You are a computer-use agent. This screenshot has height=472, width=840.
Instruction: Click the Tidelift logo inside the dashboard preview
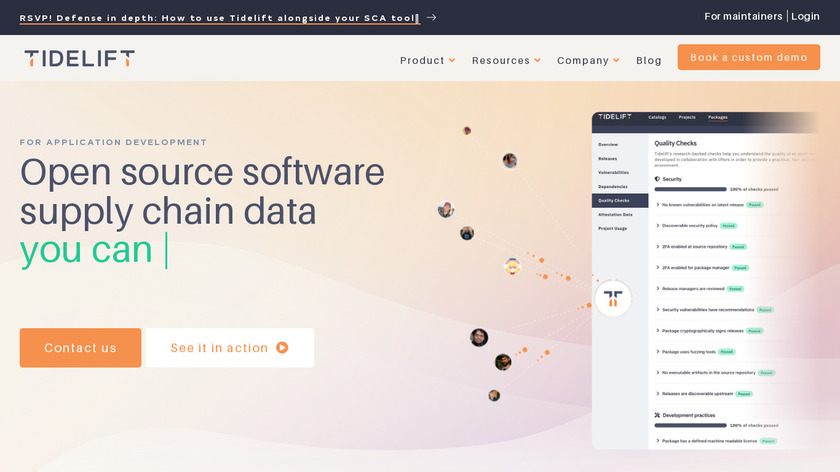click(615, 117)
